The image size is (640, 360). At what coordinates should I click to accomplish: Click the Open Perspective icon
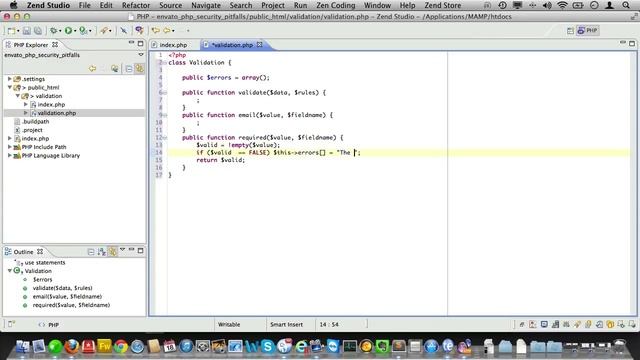point(570,31)
